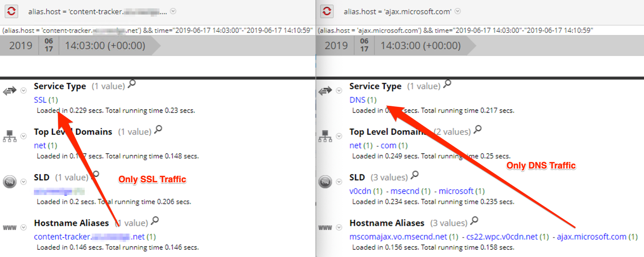Open mscomajax.vo.msecnd.net hostname alias

[398, 237]
